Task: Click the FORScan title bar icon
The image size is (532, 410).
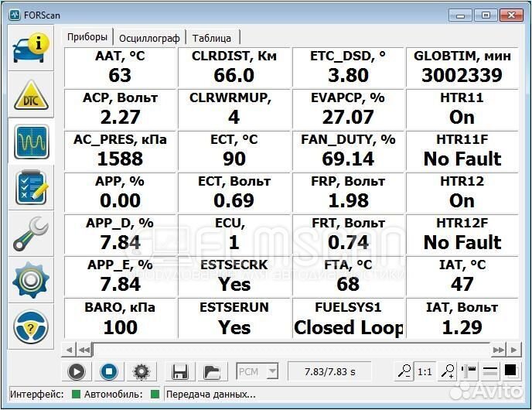Action: [x=14, y=15]
